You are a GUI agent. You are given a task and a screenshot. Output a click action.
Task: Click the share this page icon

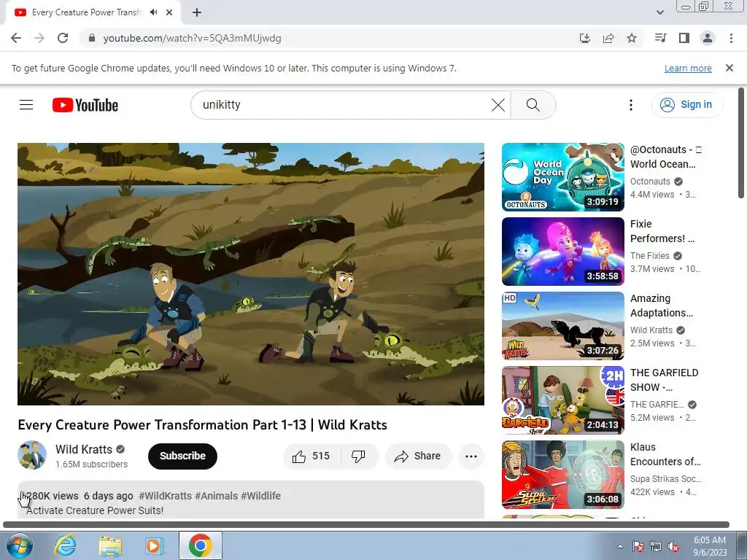pos(608,38)
